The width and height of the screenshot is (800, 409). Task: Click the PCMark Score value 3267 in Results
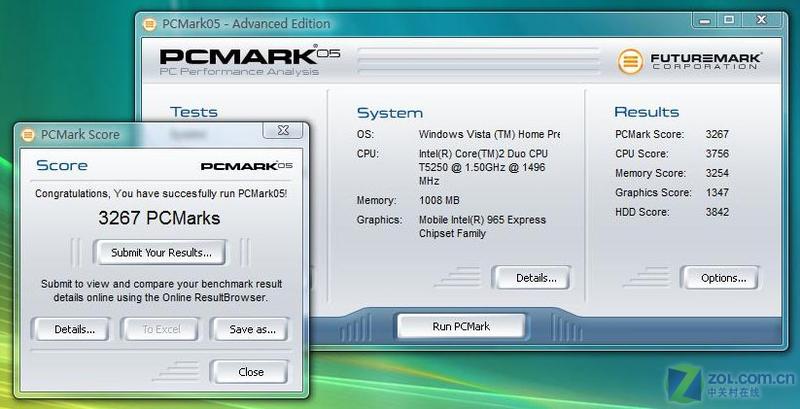717,135
